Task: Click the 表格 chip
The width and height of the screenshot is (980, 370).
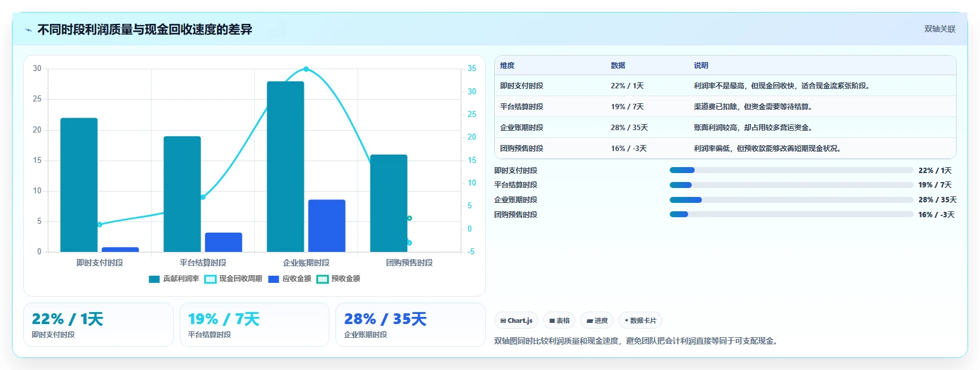Action: (559, 320)
